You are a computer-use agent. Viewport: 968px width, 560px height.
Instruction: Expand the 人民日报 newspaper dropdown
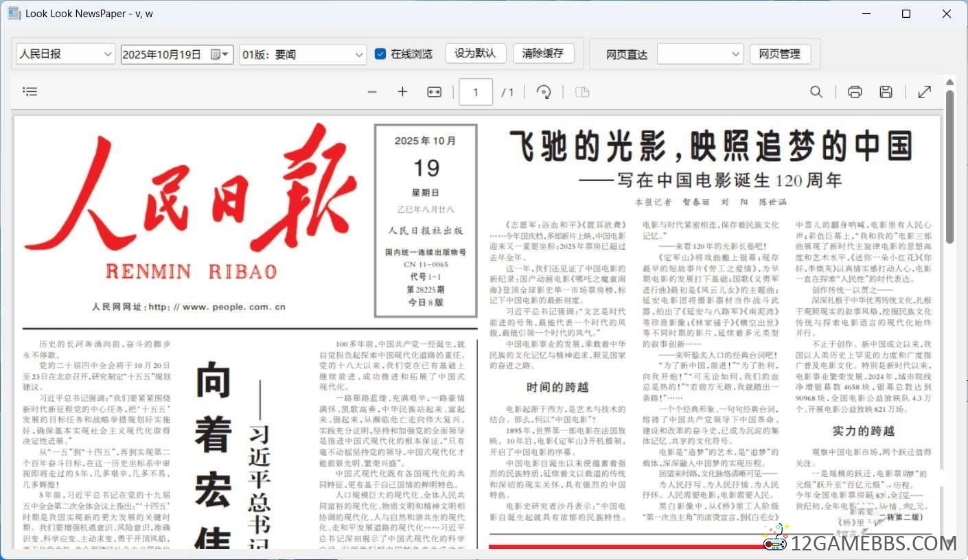[108, 54]
